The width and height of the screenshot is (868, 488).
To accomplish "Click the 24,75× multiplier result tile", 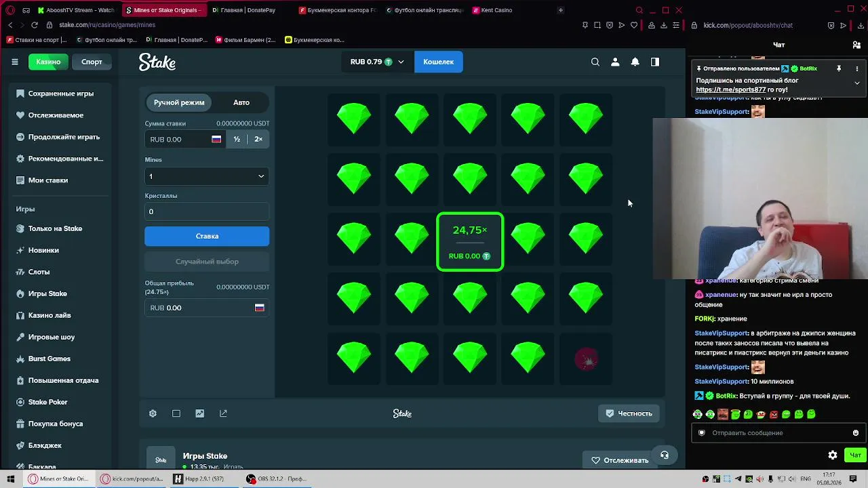I will click(470, 242).
